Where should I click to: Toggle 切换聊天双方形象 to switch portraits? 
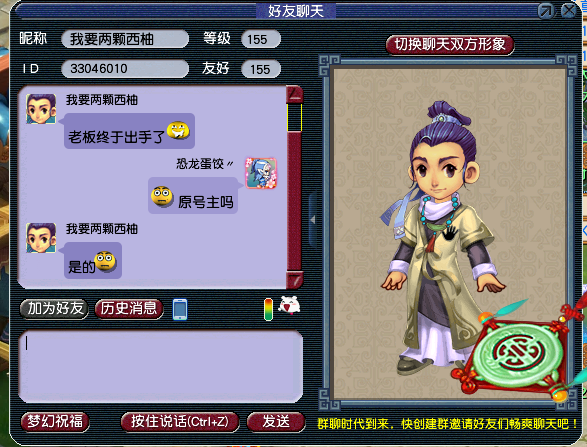coord(450,45)
